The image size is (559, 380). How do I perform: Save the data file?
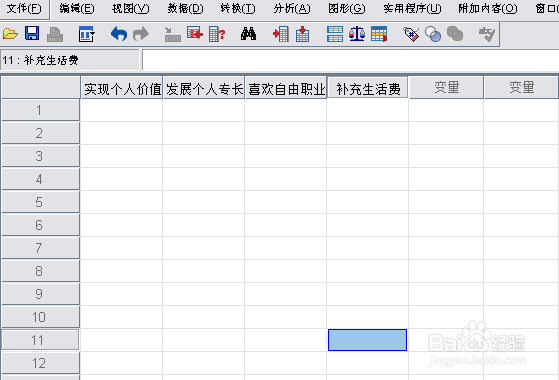[32, 34]
